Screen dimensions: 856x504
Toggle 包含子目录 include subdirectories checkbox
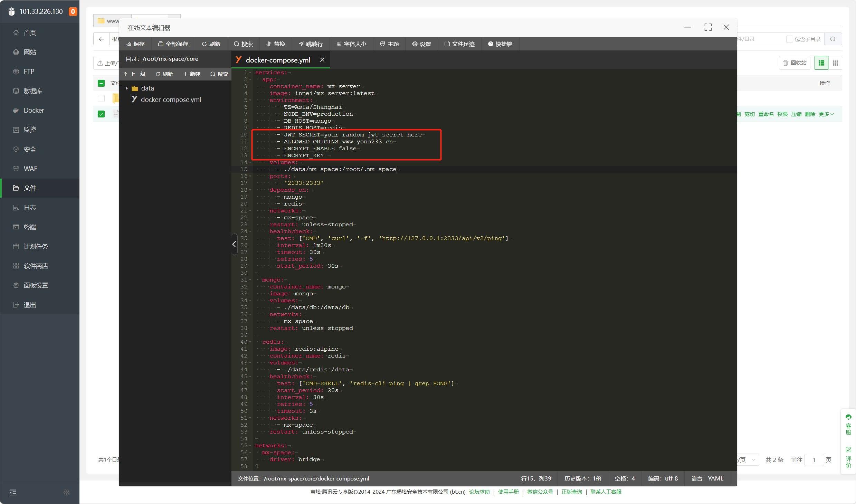coord(789,39)
